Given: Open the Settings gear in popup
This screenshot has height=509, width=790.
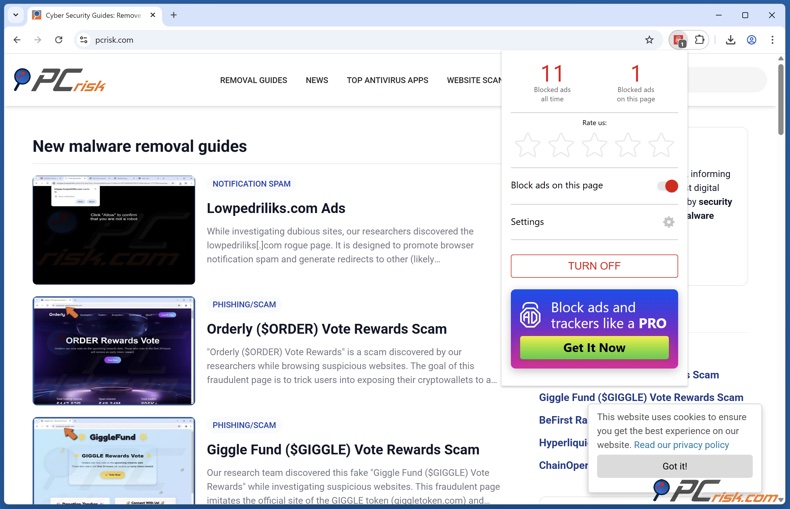Looking at the screenshot, I should (668, 222).
